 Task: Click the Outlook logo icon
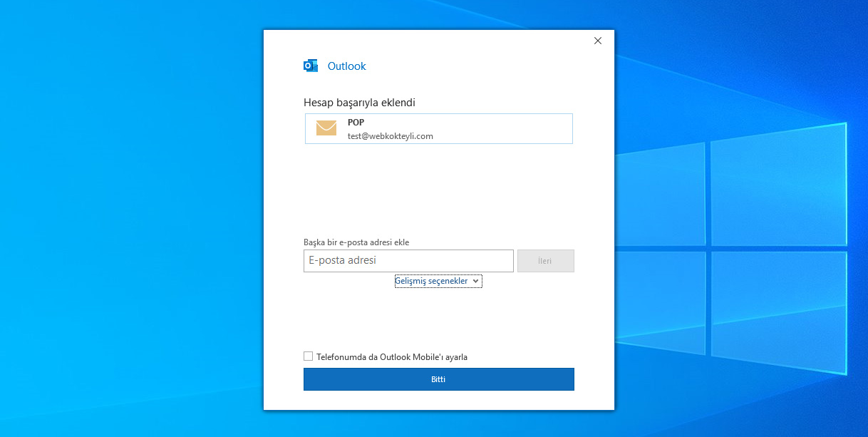311,66
